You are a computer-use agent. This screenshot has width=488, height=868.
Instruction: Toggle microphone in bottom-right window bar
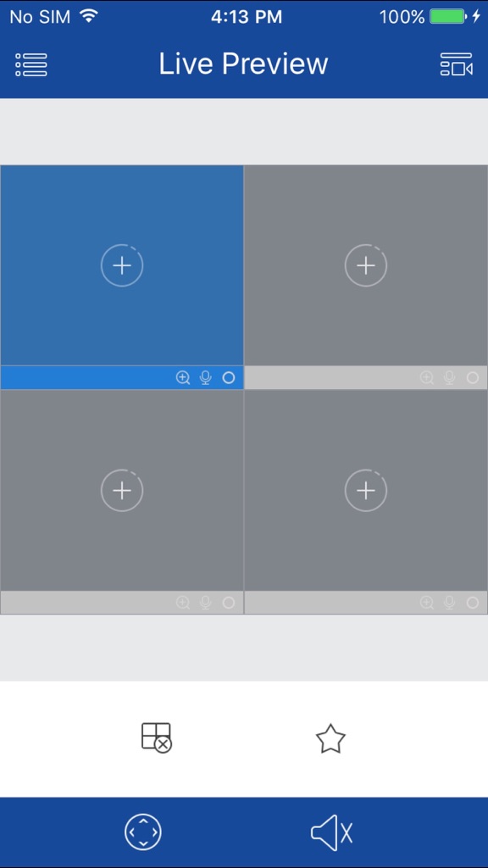[x=450, y=603]
